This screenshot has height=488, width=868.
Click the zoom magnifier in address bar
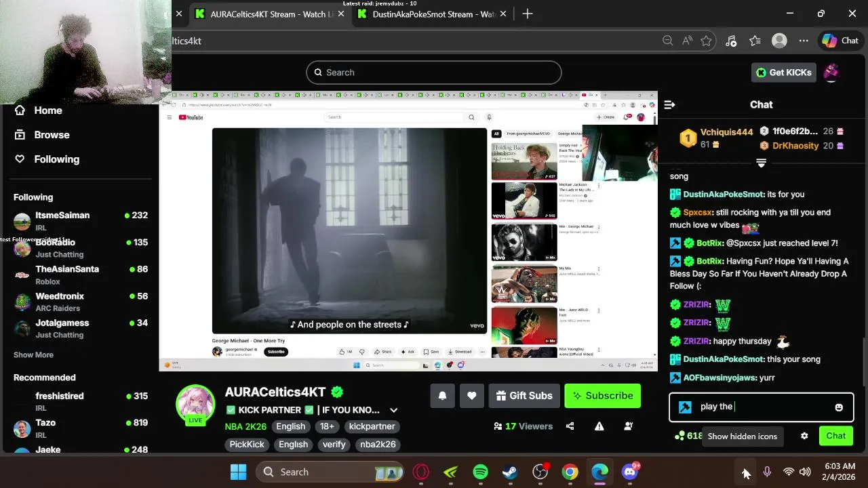(667, 41)
